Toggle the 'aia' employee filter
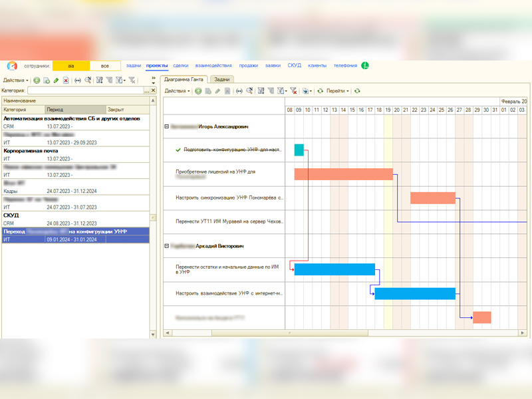The height and width of the screenshot is (399, 532). (x=70, y=66)
